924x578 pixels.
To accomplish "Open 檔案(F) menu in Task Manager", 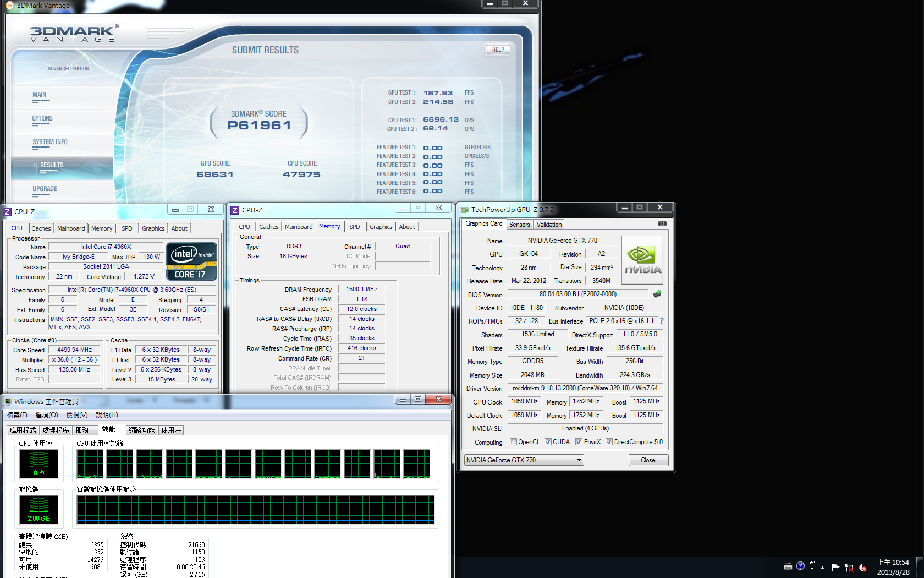I will (x=17, y=415).
